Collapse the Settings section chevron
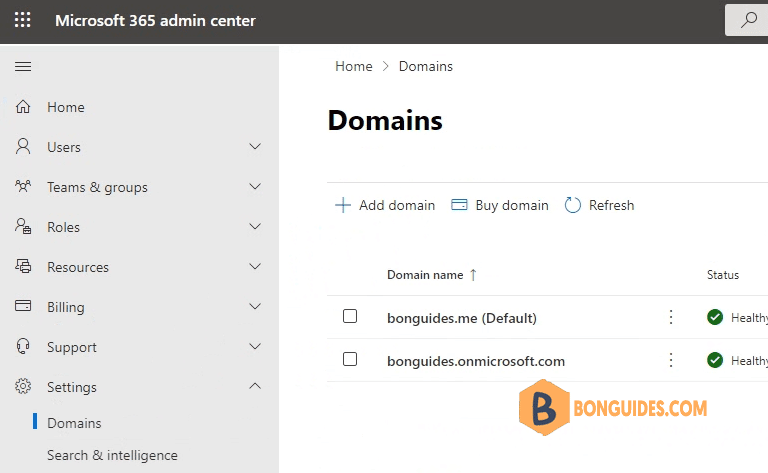The image size is (768, 473). (x=255, y=386)
